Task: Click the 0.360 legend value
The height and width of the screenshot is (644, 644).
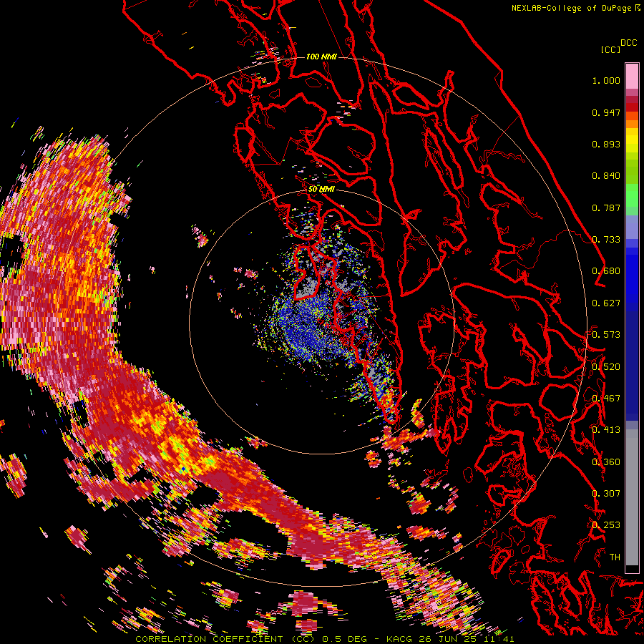Action: tap(606, 462)
